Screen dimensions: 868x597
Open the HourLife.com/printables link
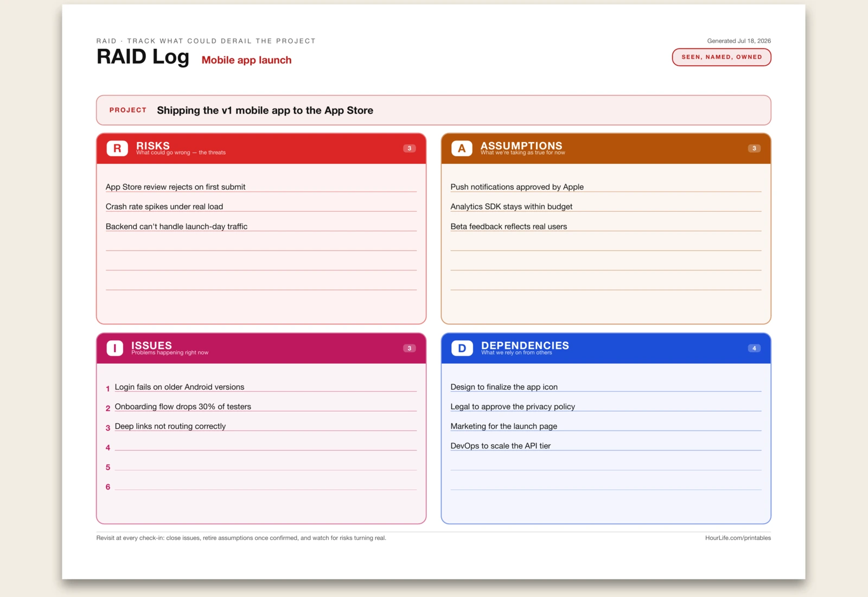tap(738, 538)
